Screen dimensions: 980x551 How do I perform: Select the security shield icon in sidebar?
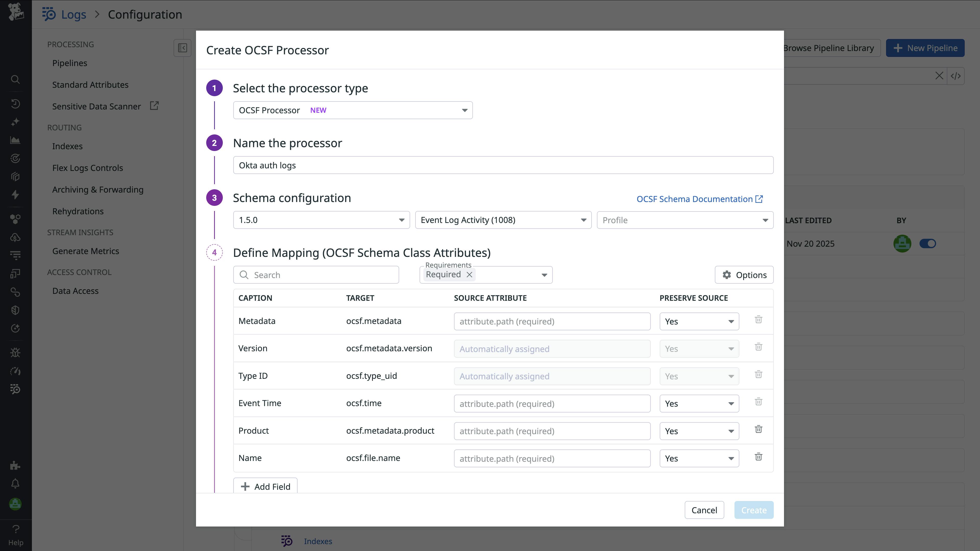pos(15,310)
